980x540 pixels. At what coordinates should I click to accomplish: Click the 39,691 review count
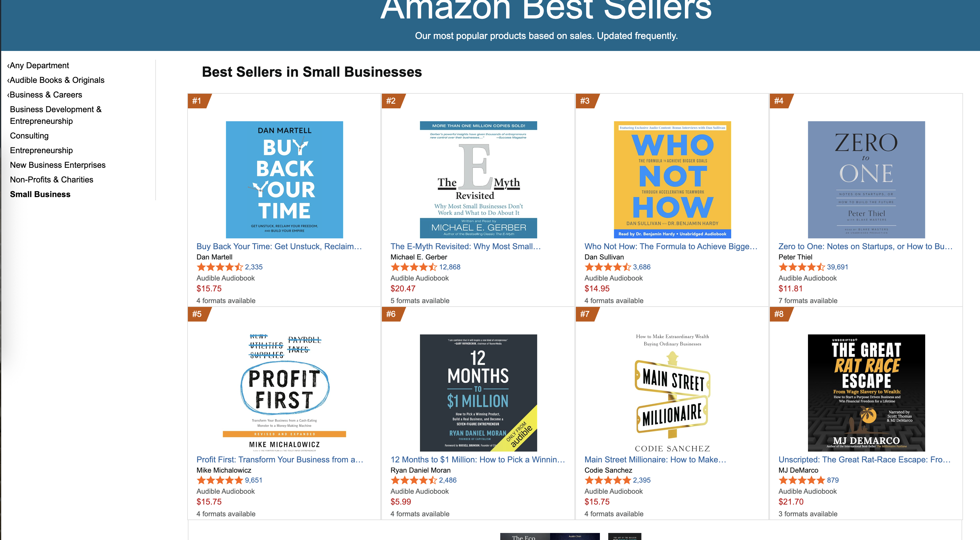[x=837, y=267]
